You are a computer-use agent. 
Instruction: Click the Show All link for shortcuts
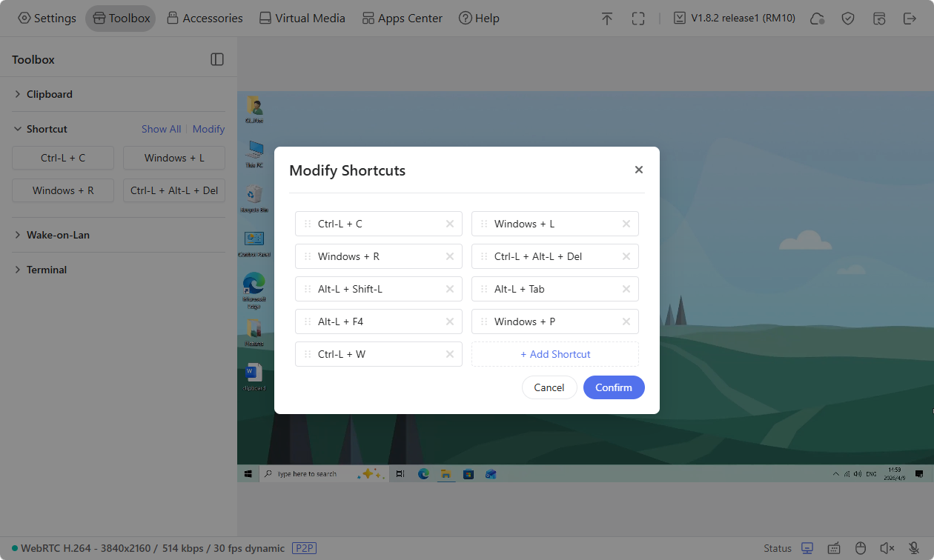point(161,129)
